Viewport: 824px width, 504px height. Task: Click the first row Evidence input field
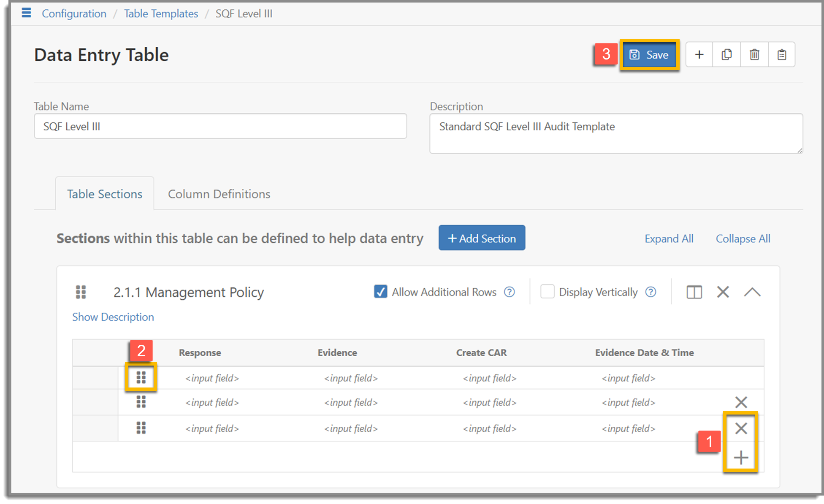click(351, 378)
